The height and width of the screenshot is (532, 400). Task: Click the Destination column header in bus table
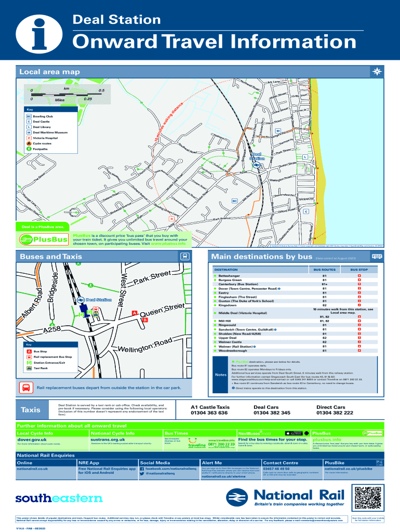(227, 271)
